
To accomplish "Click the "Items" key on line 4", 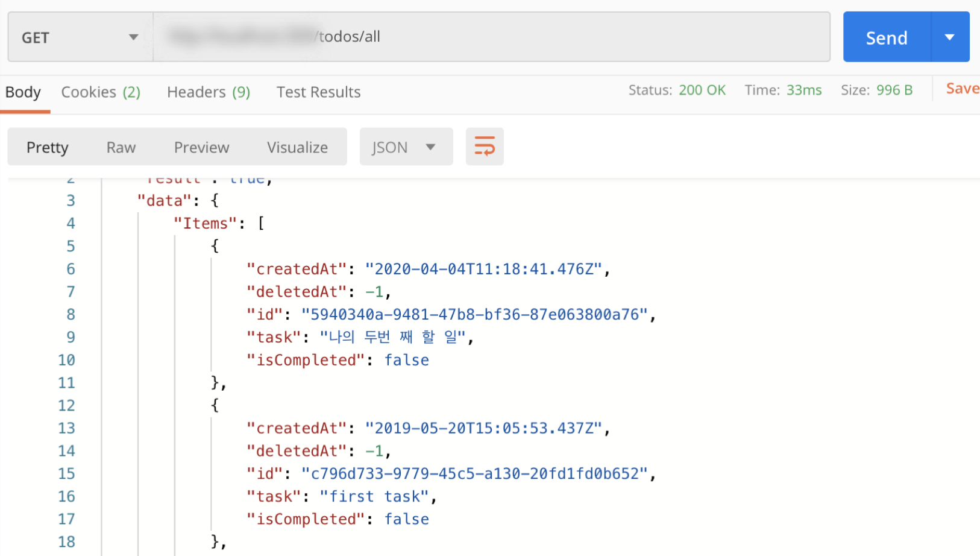I will click(206, 223).
